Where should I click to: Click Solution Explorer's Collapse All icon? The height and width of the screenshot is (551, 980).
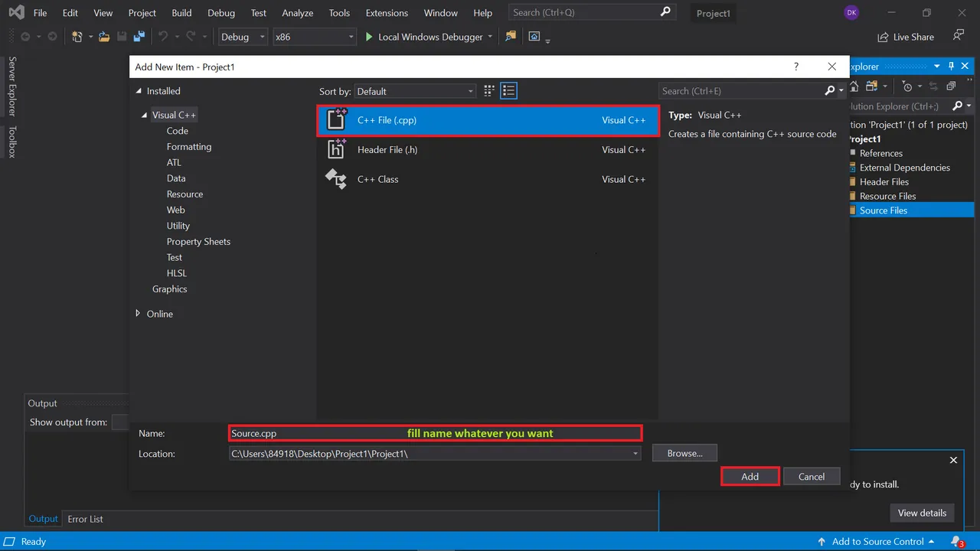[951, 86]
